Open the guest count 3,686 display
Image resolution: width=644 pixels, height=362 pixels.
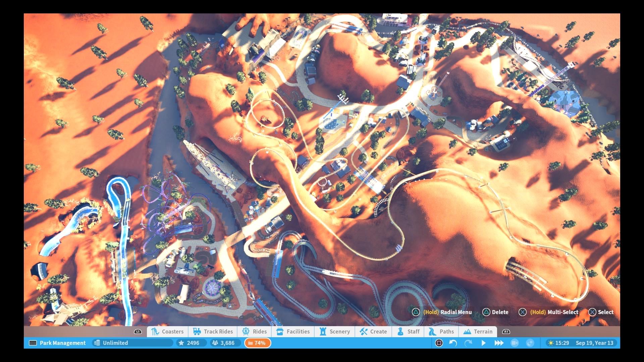[225, 343]
